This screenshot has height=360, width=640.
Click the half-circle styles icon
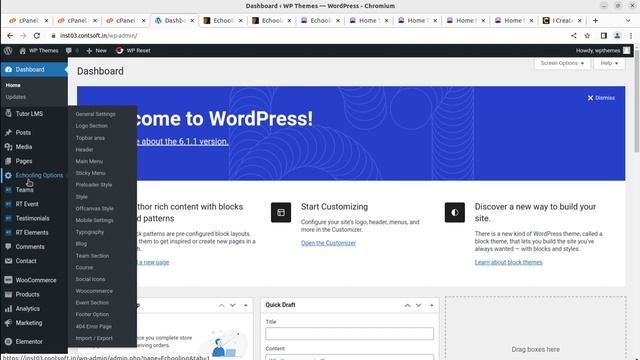pos(455,212)
